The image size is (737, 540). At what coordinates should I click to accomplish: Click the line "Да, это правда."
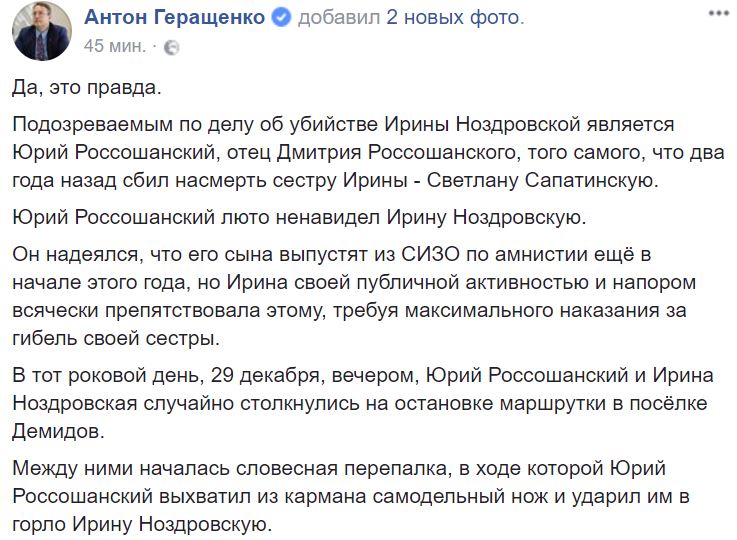tap(86, 87)
